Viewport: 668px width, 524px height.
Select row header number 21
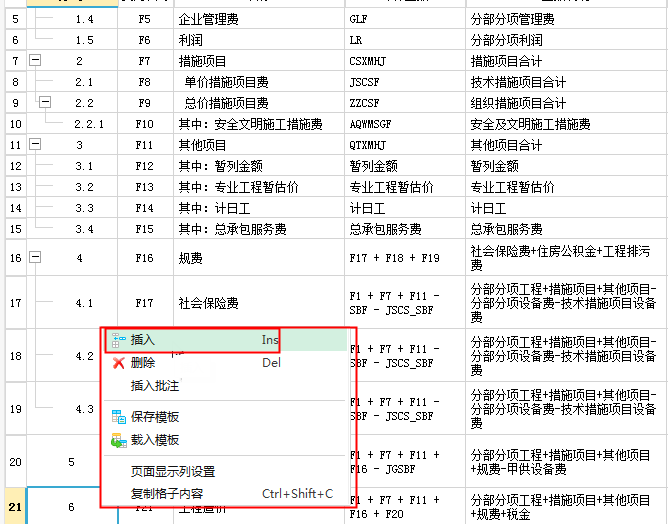tap(14, 506)
